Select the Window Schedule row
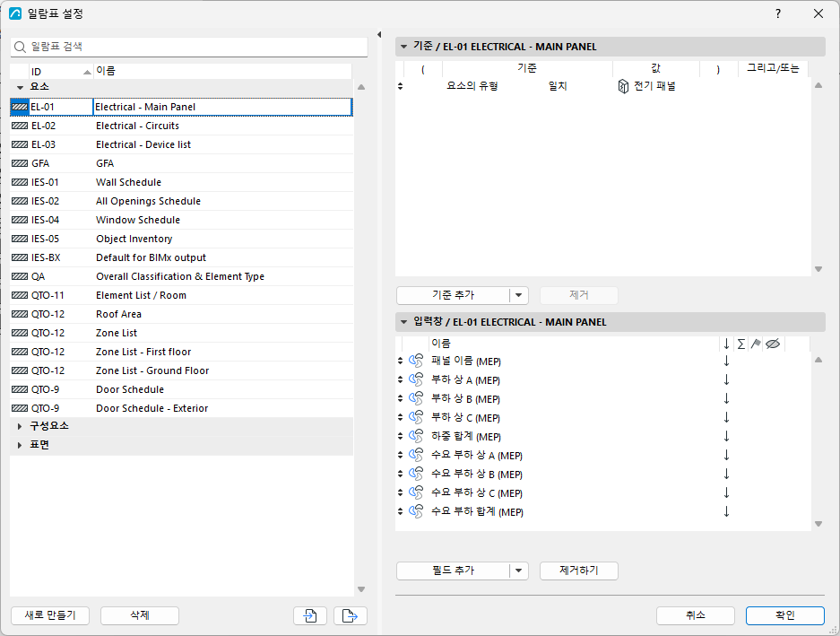 (181, 220)
